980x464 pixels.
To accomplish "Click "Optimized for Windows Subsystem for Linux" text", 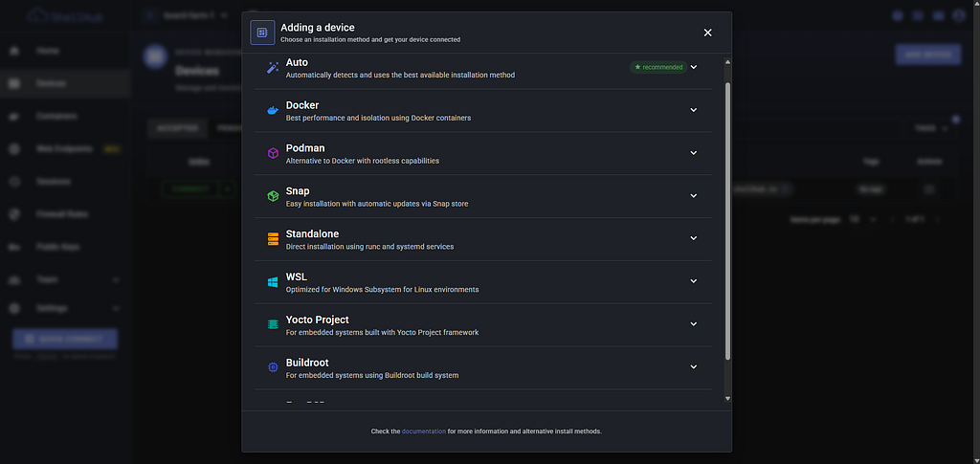I will (x=382, y=290).
